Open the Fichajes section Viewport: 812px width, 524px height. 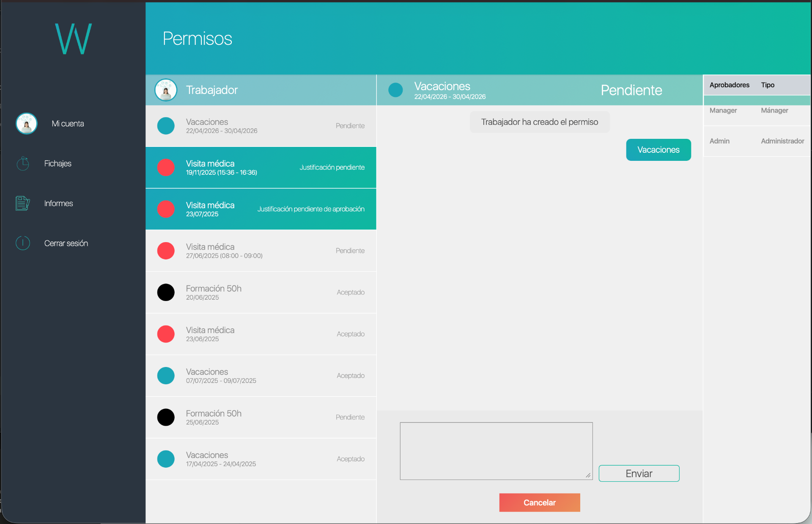58,163
